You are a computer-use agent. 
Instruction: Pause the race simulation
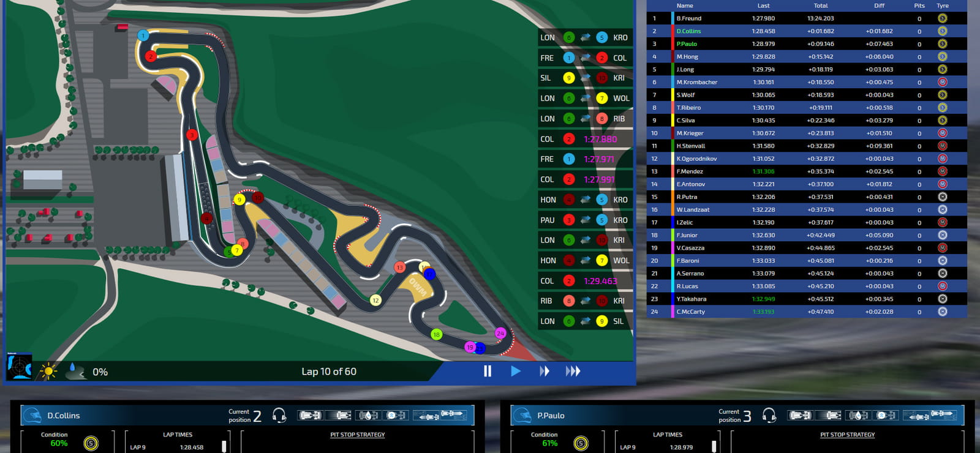tap(488, 371)
